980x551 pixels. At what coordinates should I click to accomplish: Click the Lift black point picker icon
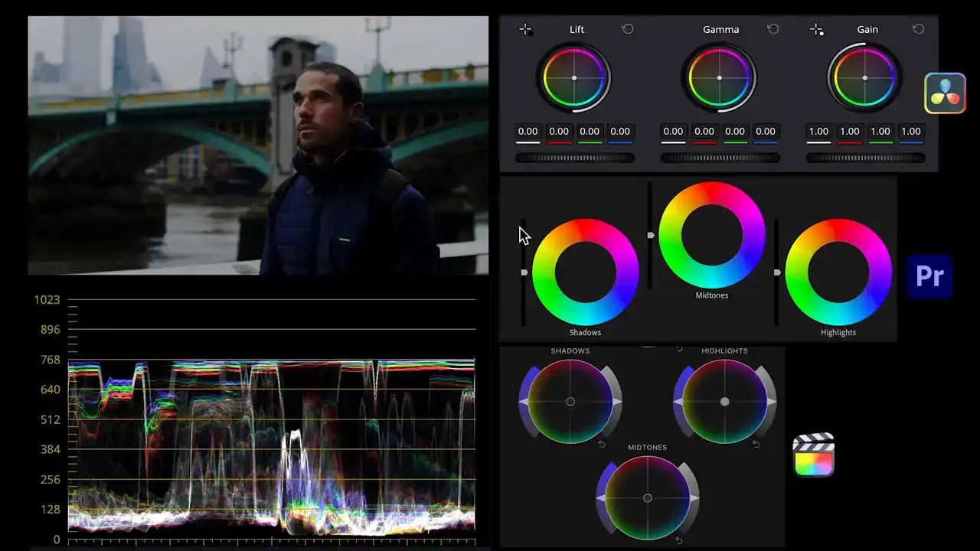[x=525, y=29]
